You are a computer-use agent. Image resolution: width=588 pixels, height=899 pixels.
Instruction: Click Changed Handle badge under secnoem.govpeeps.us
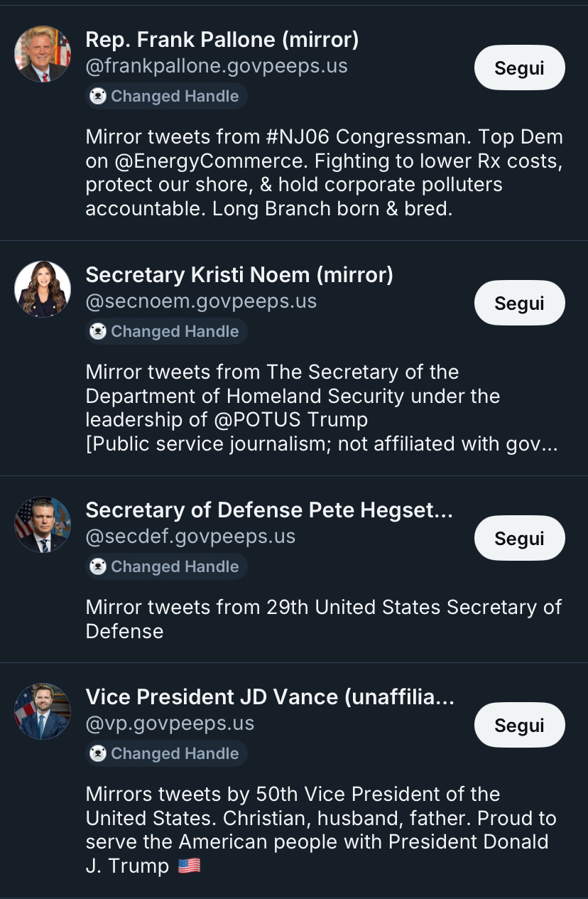pos(166,332)
